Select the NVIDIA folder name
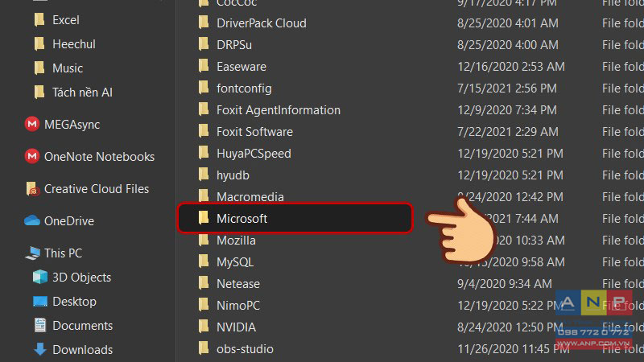This screenshot has height=362, width=644. [236, 327]
